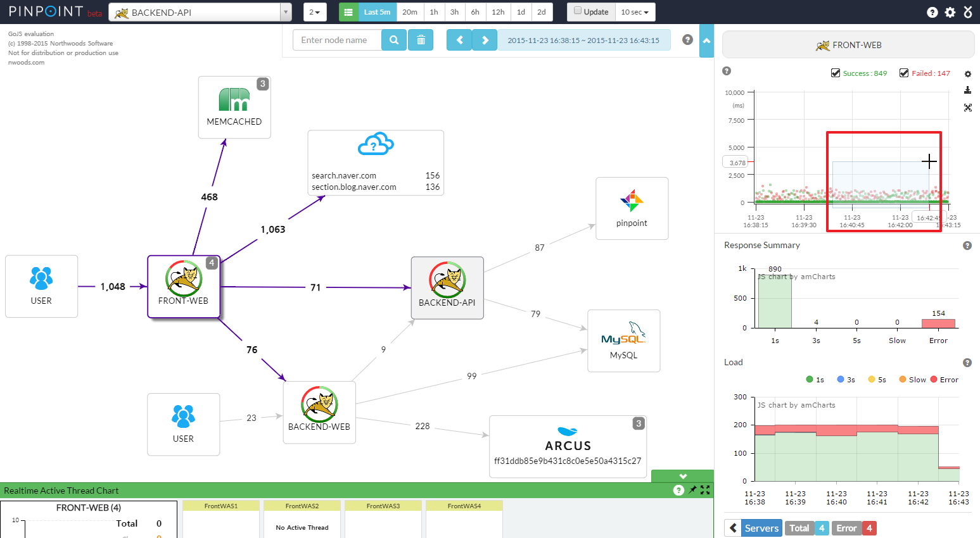The height and width of the screenshot is (538, 980).
Task: Toggle 5s series in Load legend
Action: click(x=877, y=380)
